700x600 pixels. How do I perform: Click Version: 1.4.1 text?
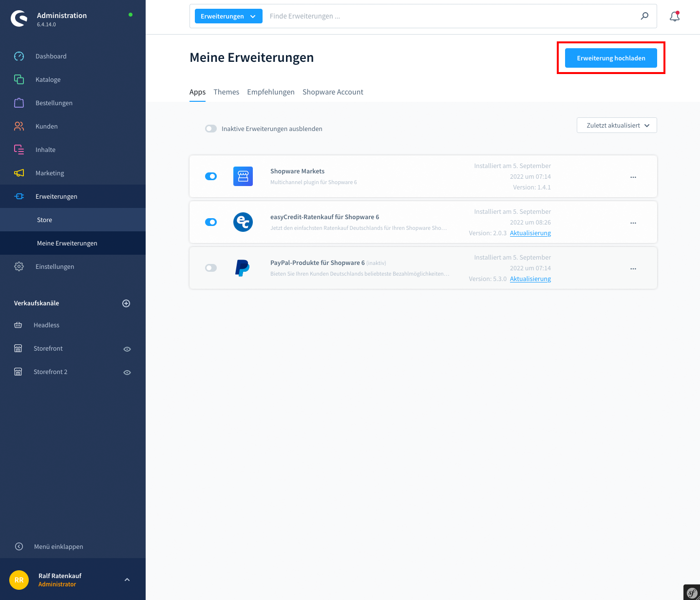coord(532,187)
